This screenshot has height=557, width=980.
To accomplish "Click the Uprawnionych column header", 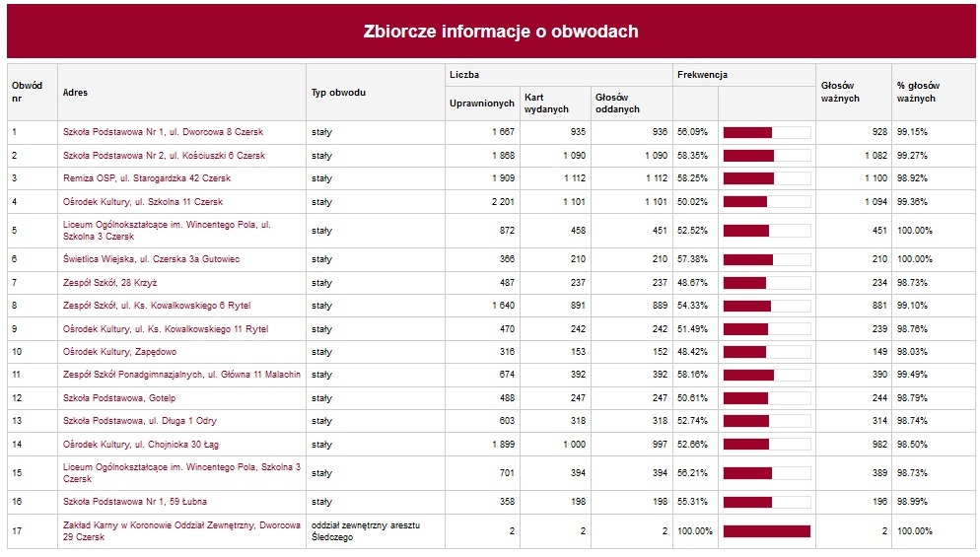I will (x=481, y=104).
